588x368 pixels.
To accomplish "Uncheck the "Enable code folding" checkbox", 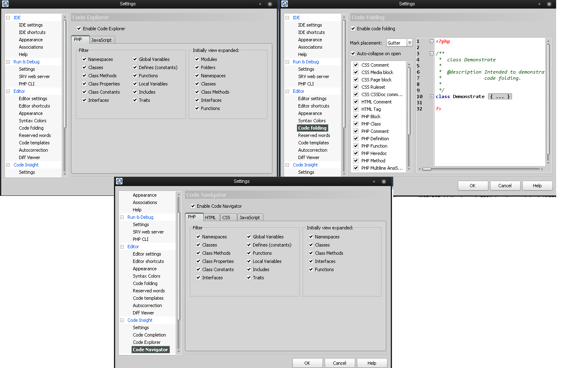I will 353,29.
